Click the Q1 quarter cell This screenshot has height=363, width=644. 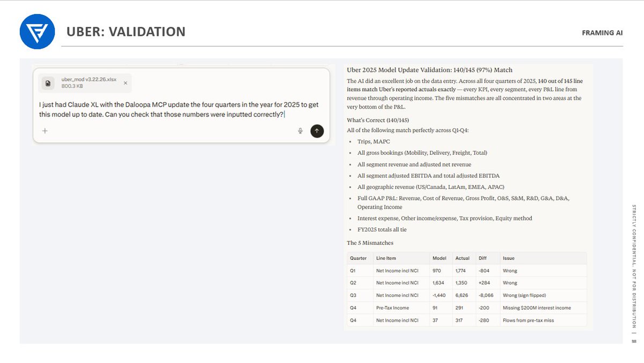pos(353,271)
